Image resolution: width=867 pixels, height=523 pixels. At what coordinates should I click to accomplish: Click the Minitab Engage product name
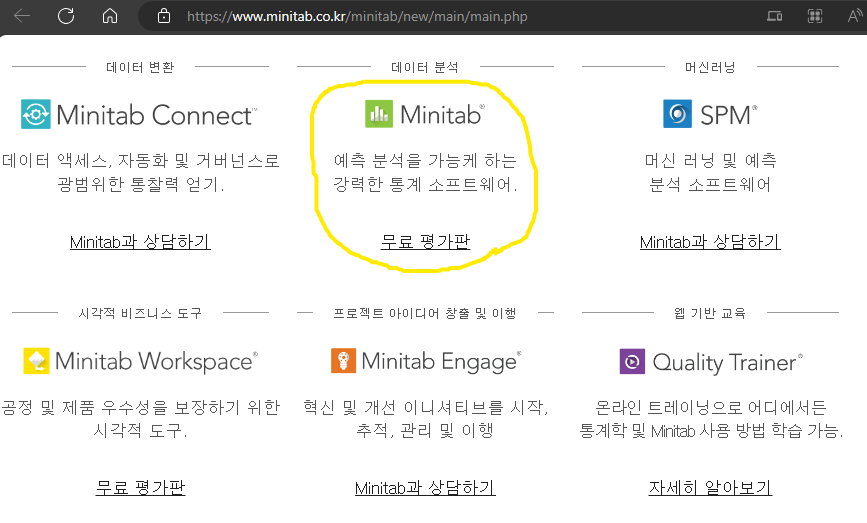point(441,362)
